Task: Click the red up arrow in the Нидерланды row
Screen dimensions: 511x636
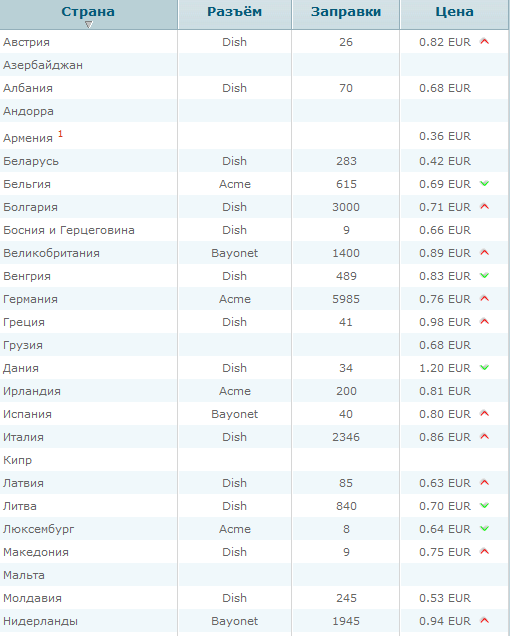Action: click(x=484, y=621)
